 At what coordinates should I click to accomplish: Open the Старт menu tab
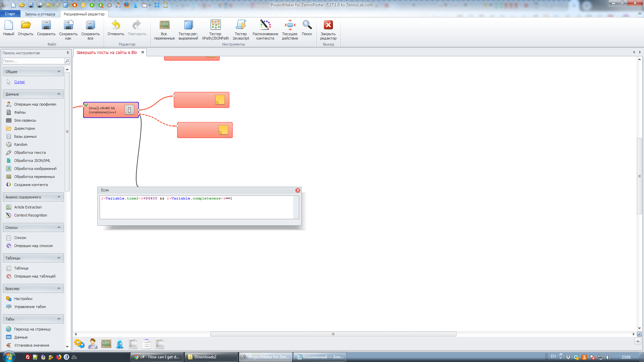tap(10, 14)
